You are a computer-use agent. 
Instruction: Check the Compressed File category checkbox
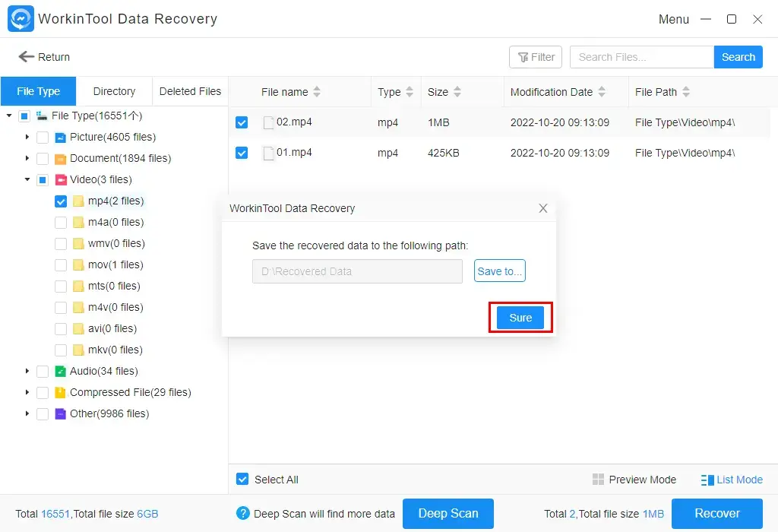(x=43, y=393)
